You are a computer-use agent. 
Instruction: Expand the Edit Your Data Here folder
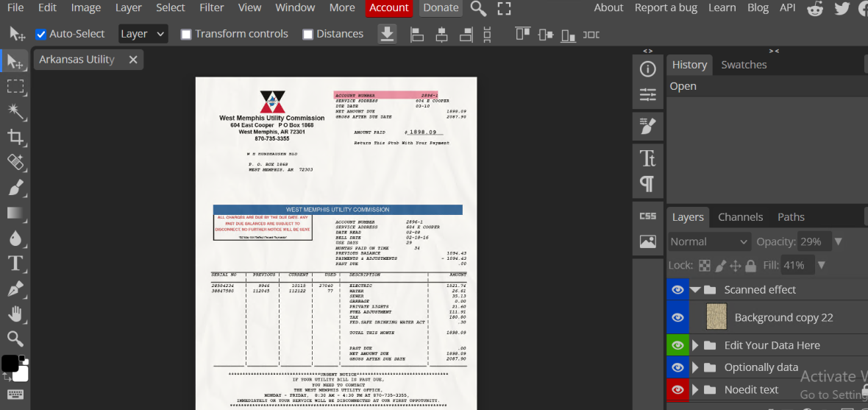pos(696,345)
